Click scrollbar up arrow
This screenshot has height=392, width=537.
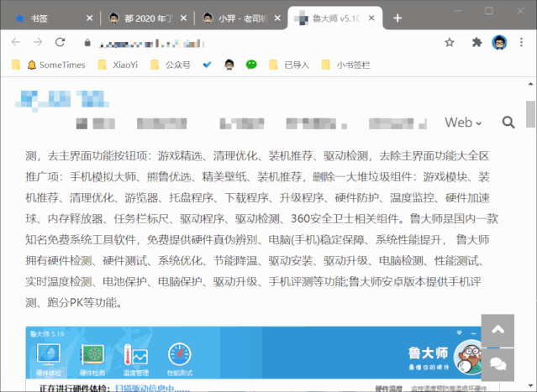click(530, 83)
